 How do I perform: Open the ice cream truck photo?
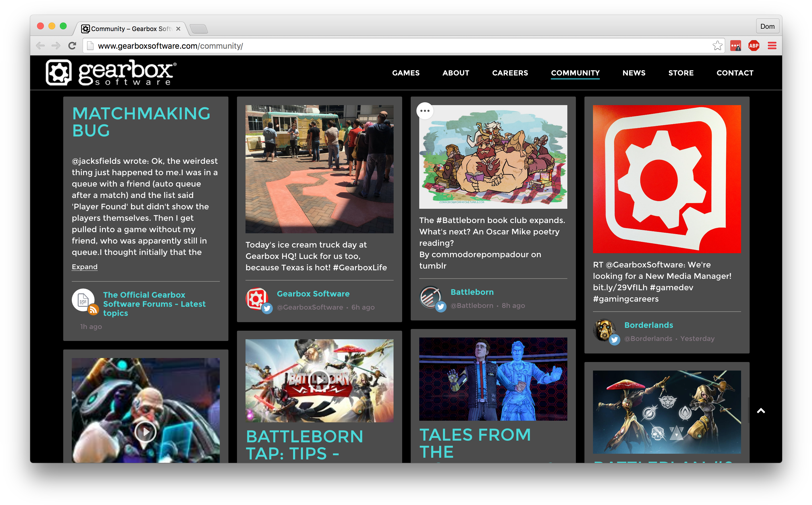click(320, 169)
